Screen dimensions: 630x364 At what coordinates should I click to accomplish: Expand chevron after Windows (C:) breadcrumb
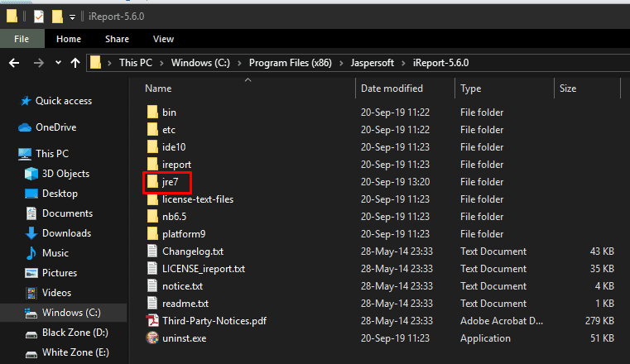click(x=239, y=64)
